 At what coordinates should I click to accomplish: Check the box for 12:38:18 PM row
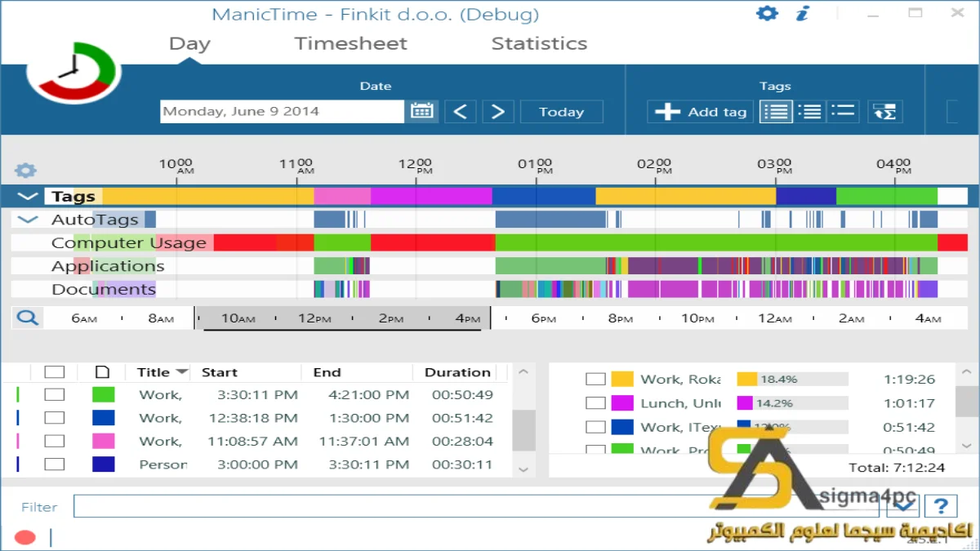click(54, 418)
